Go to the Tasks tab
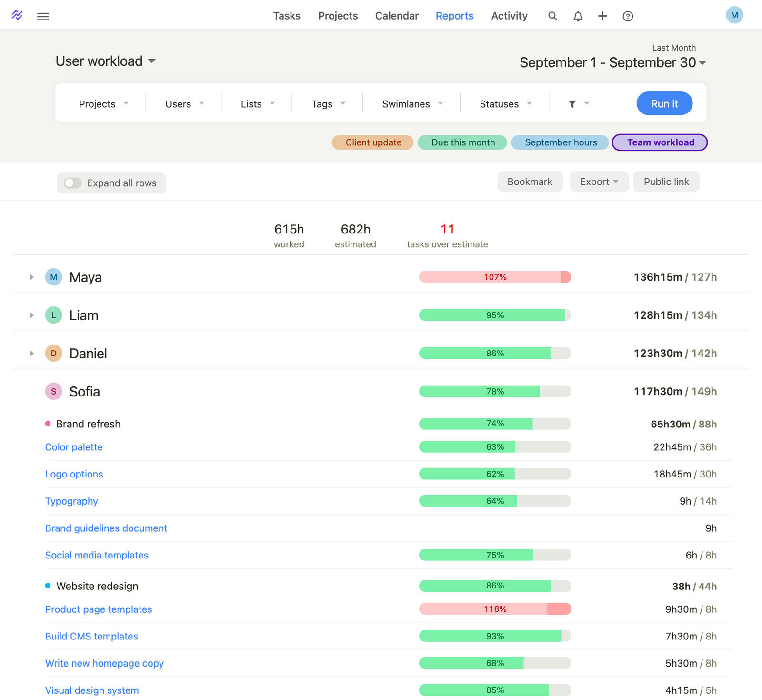Image resolution: width=762 pixels, height=700 pixels. [287, 16]
